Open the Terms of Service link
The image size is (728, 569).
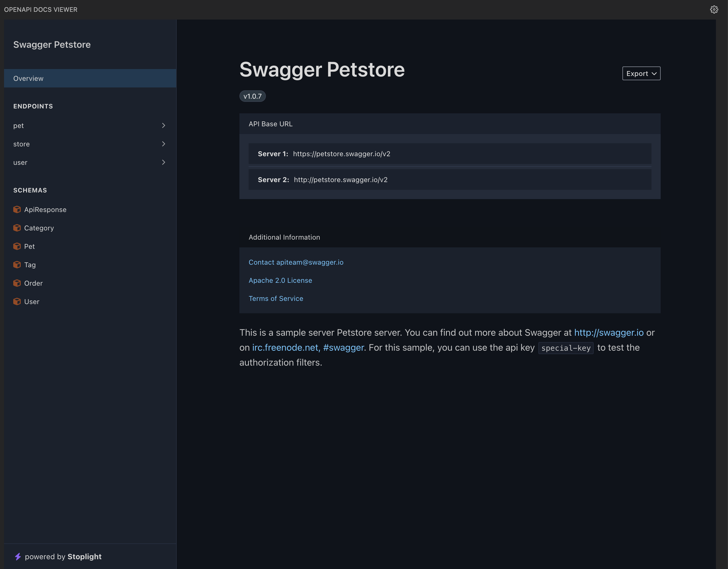276,299
